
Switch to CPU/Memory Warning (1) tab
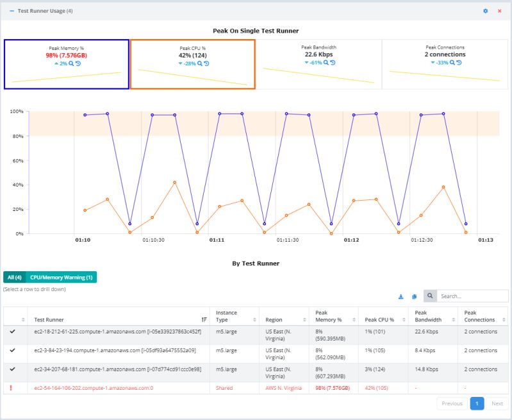pos(61,277)
